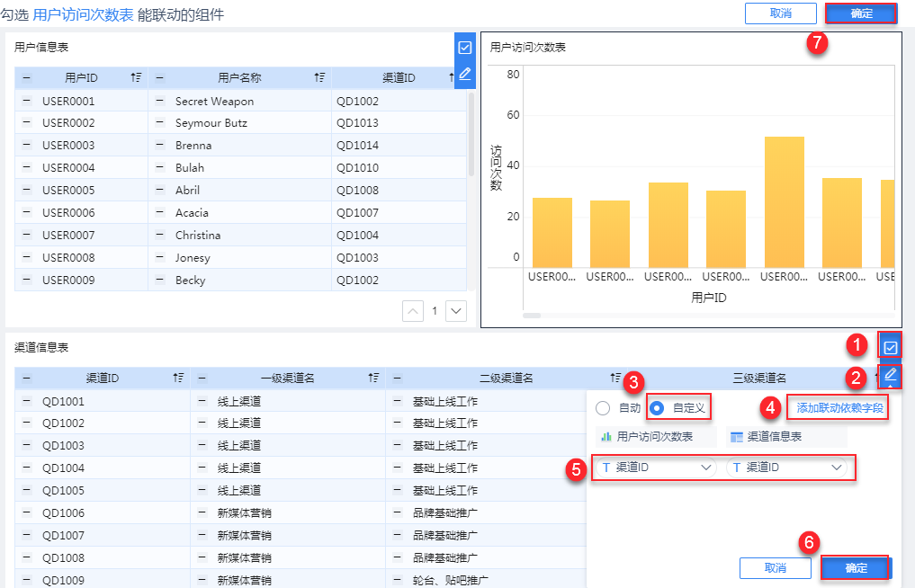
Task: Collapse the Secret Weapon entry
Action: pos(160,101)
